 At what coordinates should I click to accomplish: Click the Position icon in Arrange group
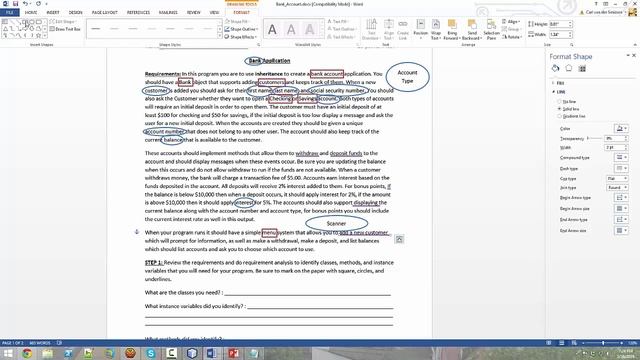click(x=420, y=29)
